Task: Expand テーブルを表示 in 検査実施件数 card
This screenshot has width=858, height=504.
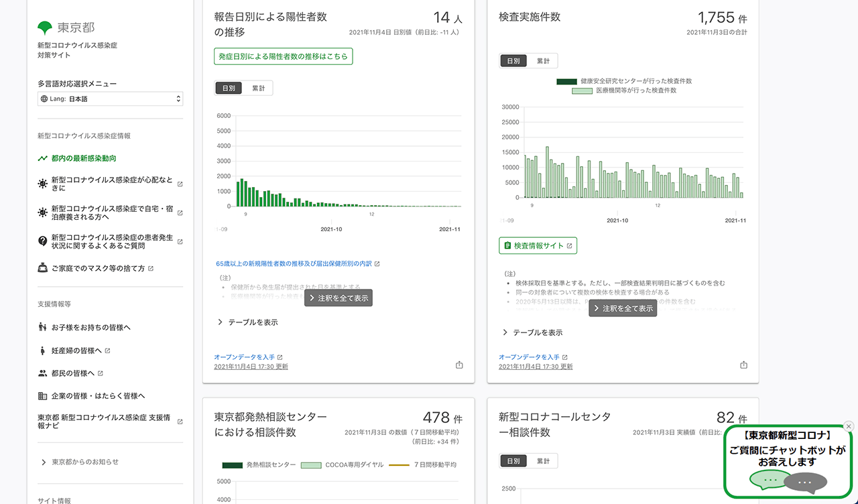Action: [x=532, y=332]
